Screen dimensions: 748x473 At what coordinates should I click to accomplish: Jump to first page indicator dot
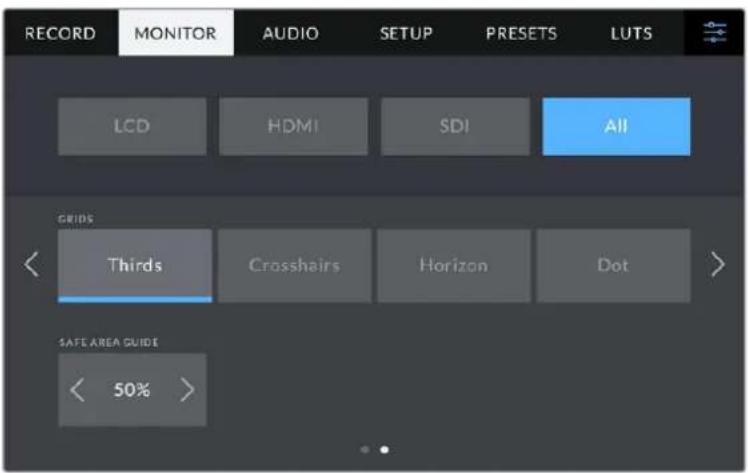pos(365,450)
